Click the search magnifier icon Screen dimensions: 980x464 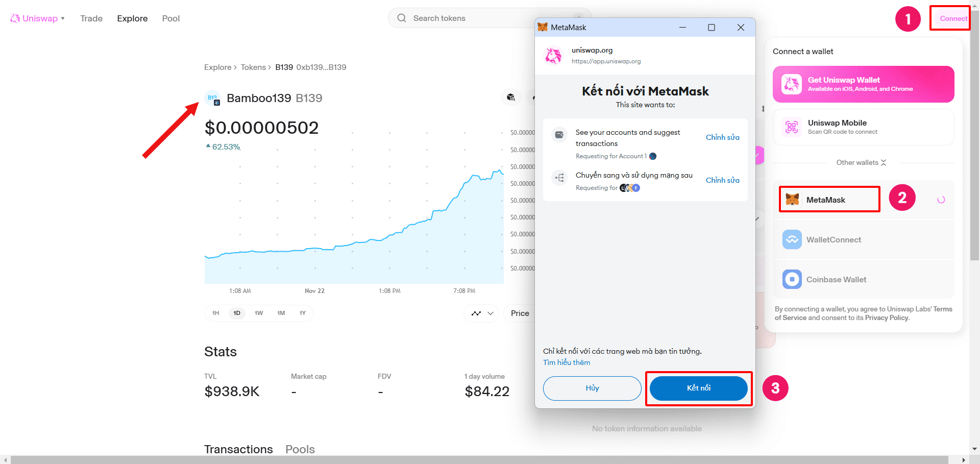(402, 18)
